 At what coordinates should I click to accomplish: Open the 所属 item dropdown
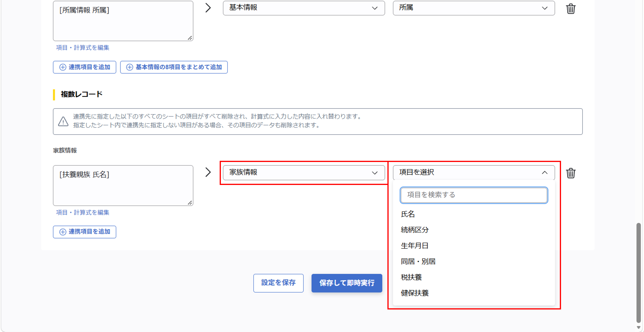pos(474,8)
